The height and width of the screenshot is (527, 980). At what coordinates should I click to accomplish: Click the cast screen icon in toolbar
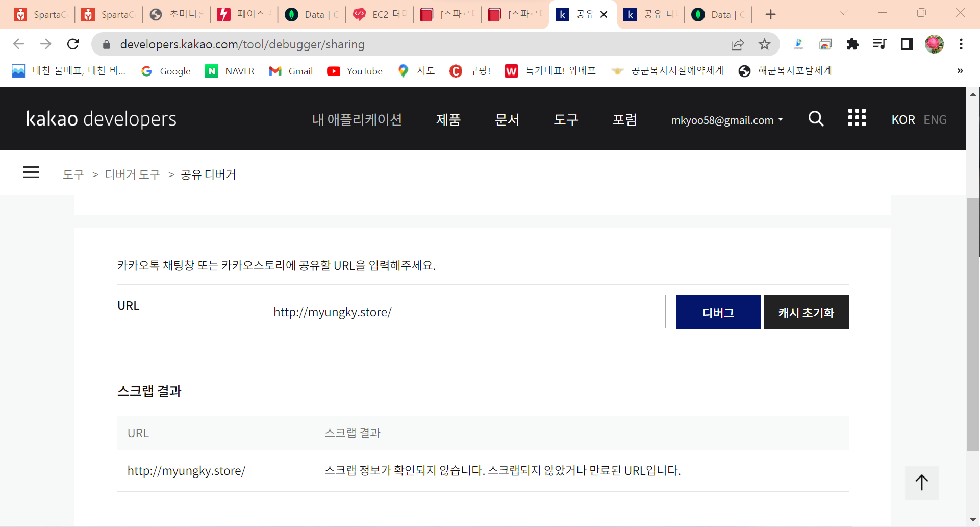(x=825, y=44)
